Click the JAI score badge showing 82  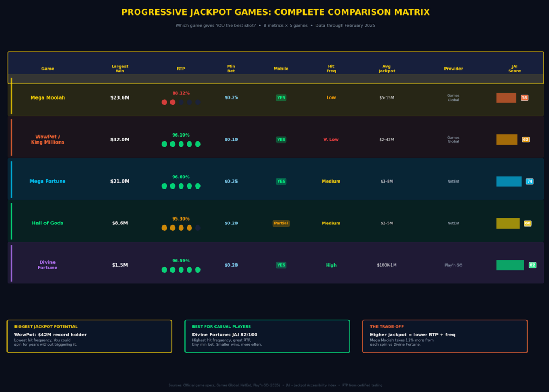[x=532, y=265]
